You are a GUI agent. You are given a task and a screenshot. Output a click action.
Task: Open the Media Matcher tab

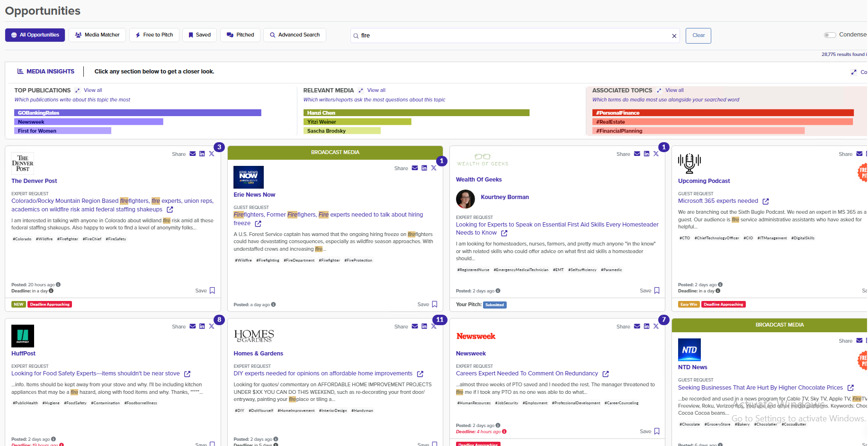click(x=98, y=35)
